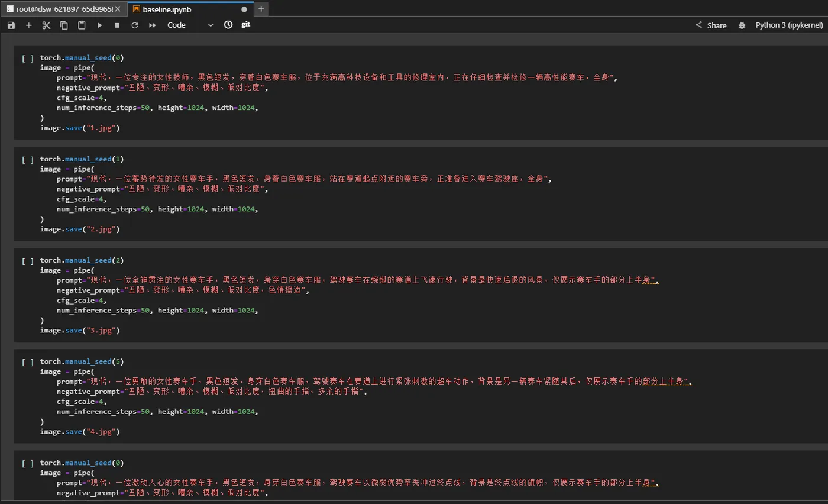Interrupt the kernel with the stop icon
The height and width of the screenshot is (504, 828).
click(x=117, y=25)
